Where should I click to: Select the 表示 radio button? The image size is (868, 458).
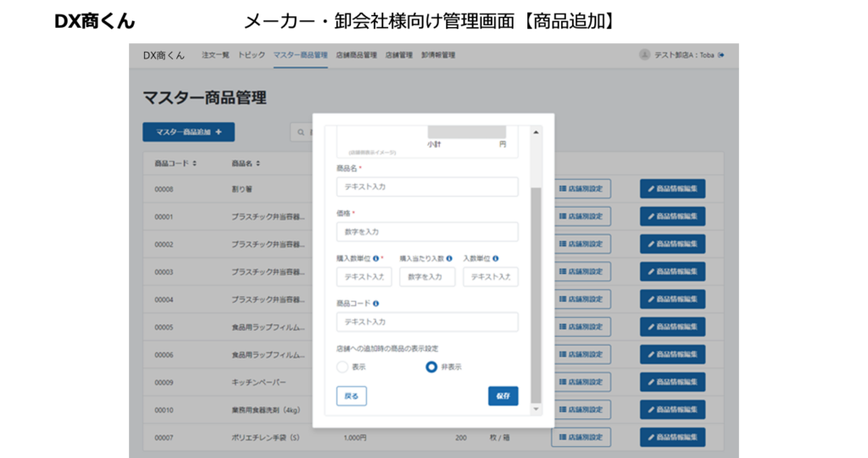342,367
